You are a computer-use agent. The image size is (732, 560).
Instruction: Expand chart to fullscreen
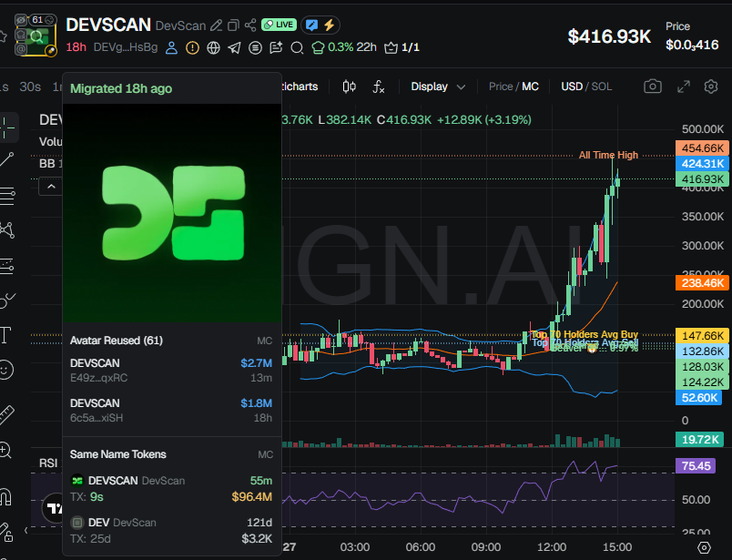(684, 87)
